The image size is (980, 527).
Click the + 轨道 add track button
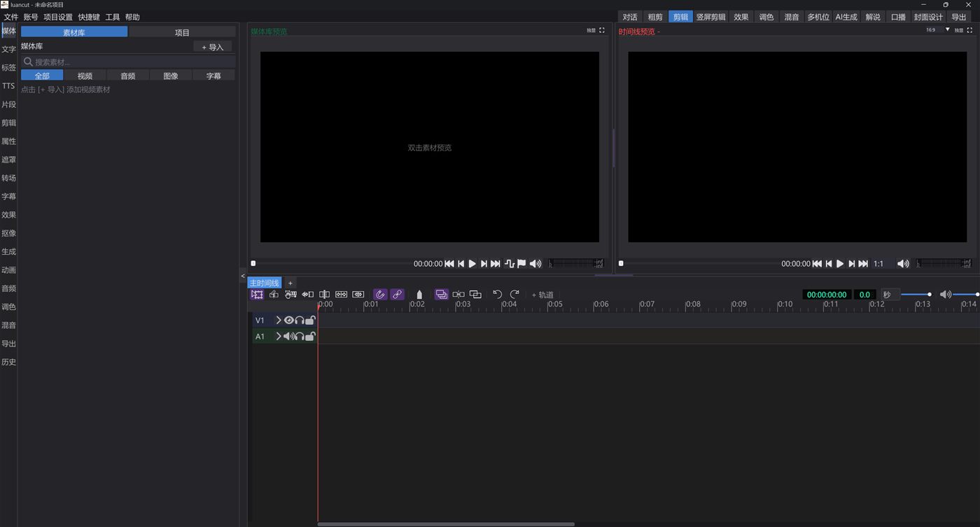pyautogui.click(x=542, y=295)
